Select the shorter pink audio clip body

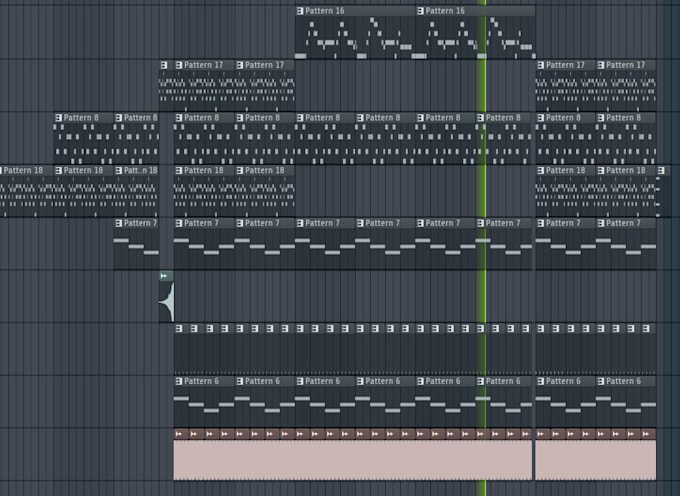595,460
